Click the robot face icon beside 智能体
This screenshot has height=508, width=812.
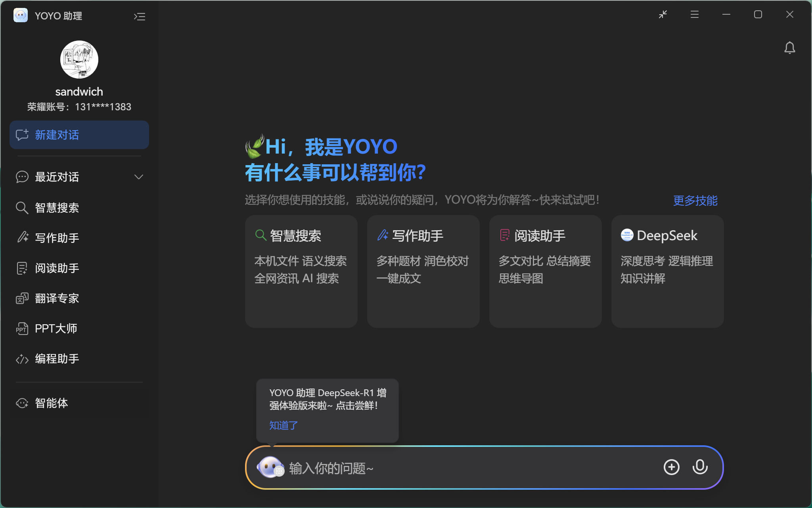(22, 403)
